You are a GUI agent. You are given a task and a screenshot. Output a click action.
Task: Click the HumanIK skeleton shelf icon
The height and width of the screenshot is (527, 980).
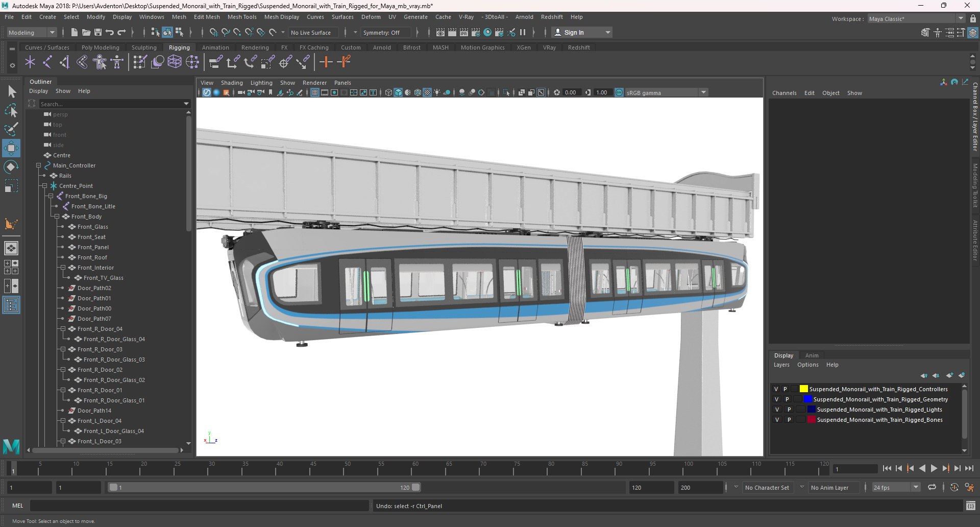(x=117, y=63)
